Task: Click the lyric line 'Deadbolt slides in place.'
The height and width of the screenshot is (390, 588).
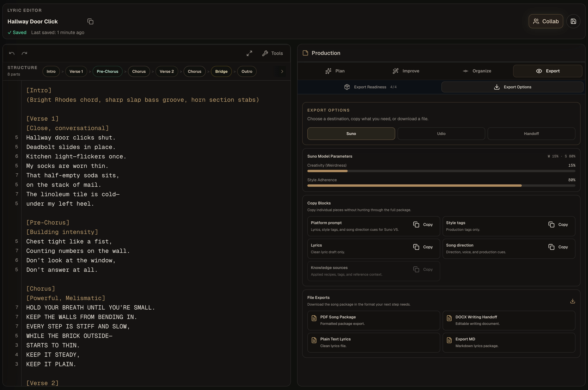Action: (71, 147)
